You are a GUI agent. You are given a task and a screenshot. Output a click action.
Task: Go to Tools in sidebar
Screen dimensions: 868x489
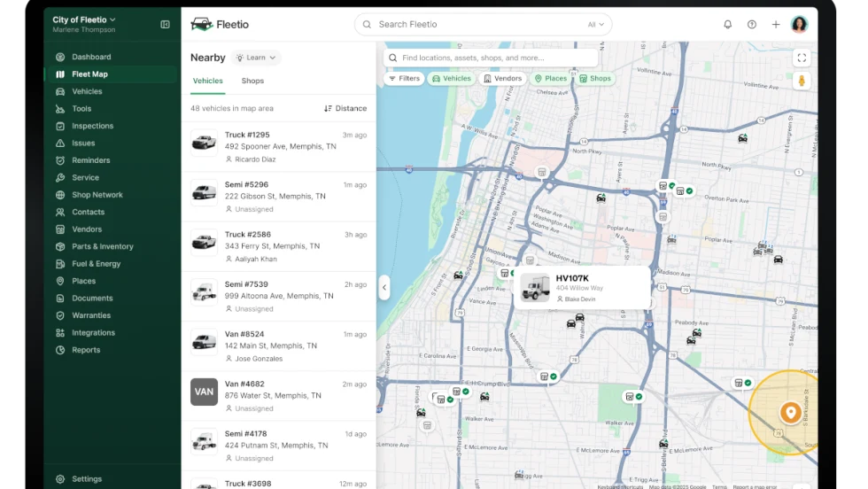tap(111, 109)
